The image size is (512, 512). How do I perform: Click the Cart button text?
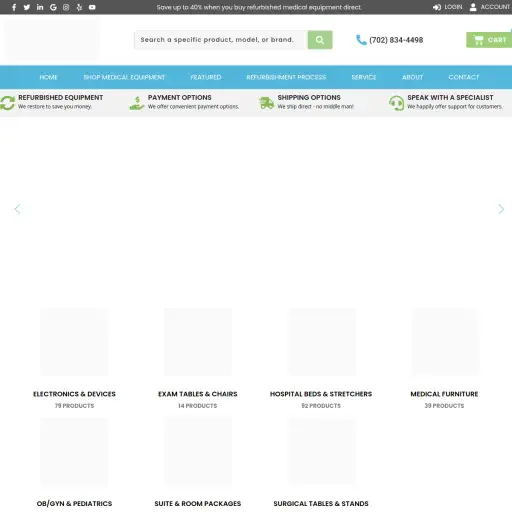[497, 40]
